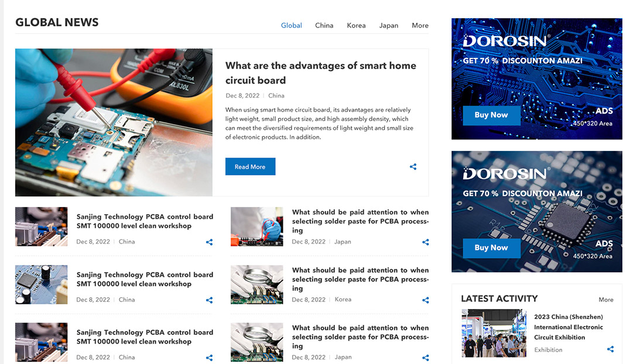
Task: Share the first Sanjing Technology article
Action: [209, 242]
